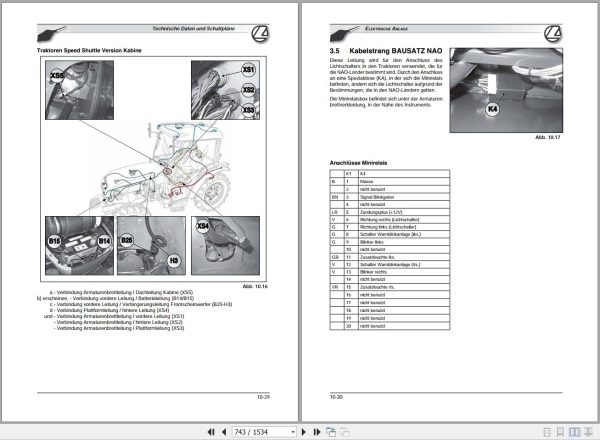
Task: Click the table cell 'Masse'
Action: click(x=404, y=182)
